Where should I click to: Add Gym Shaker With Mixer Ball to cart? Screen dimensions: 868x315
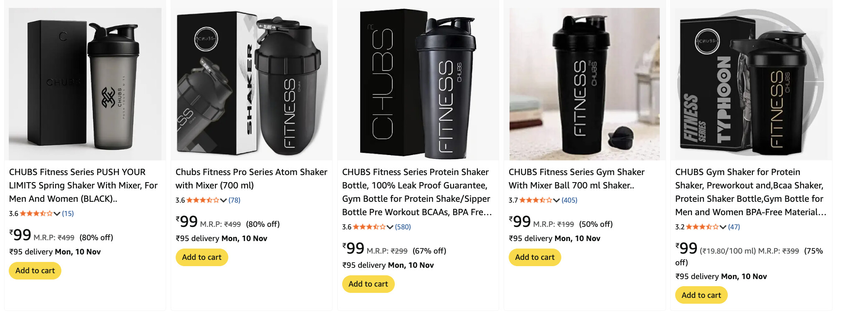coord(535,257)
